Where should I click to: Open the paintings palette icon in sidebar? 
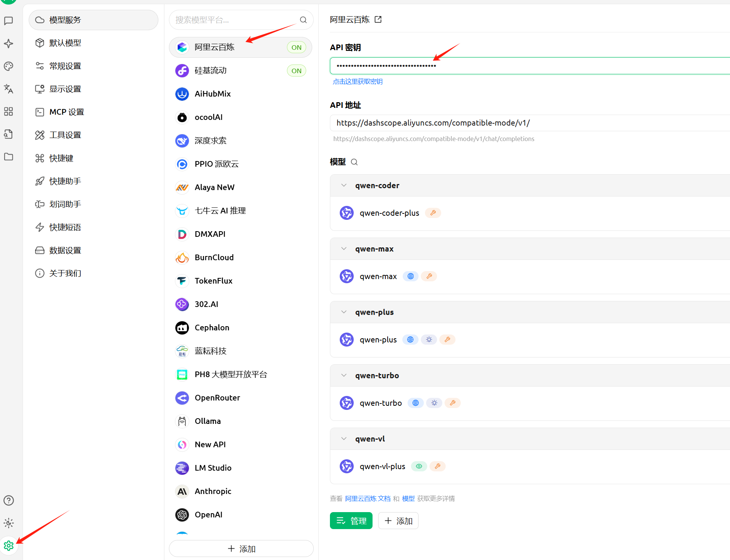click(x=9, y=66)
